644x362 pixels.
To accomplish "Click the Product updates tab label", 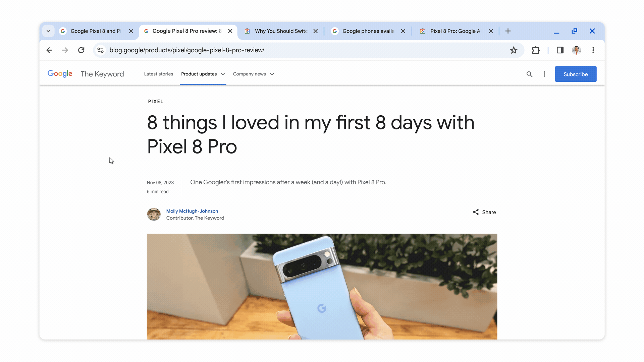I will (x=199, y=74).
